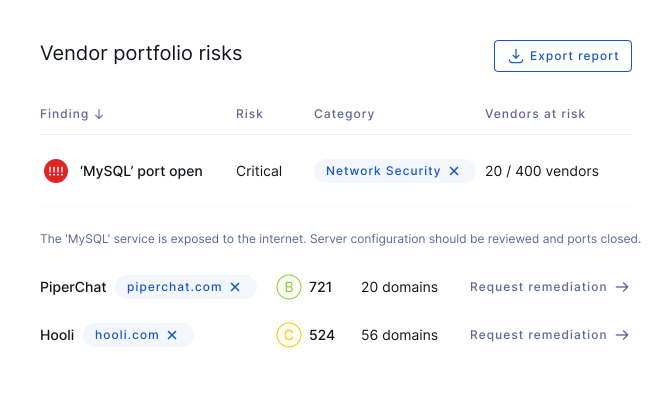The width and height of the screenshot is (672, 400).
Task: Click the Risk column header
Action: coord(249,114)
